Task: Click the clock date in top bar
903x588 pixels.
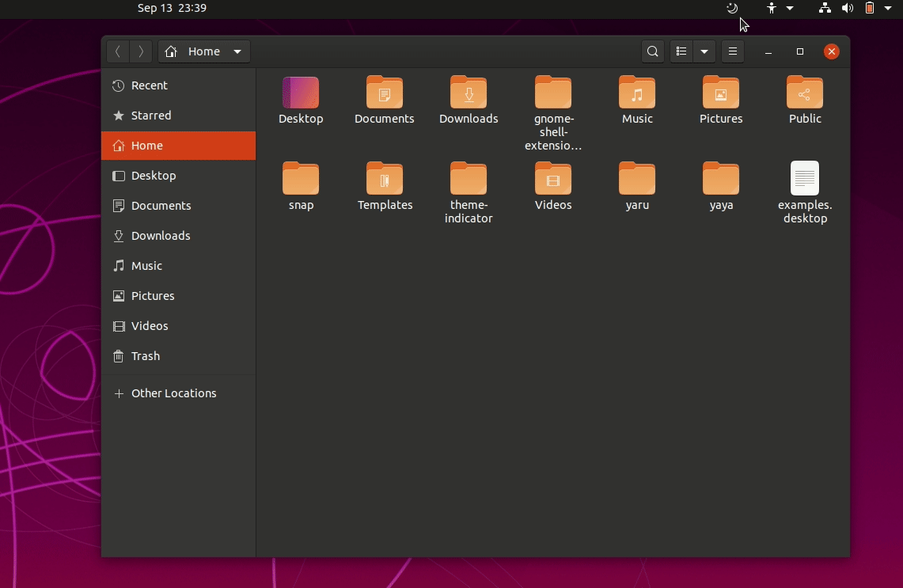Action: [x=172, y=8]
